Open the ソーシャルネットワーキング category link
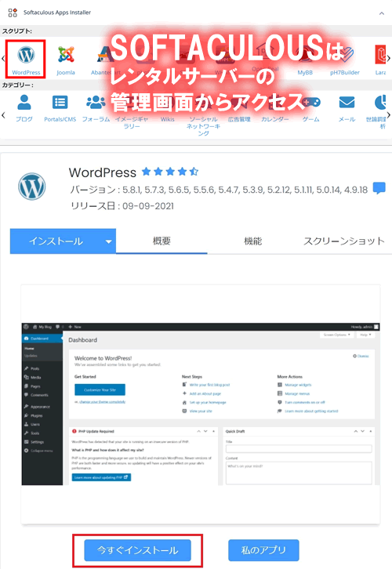The width and height of the screenshot is (392, 569). click(203, 126)
